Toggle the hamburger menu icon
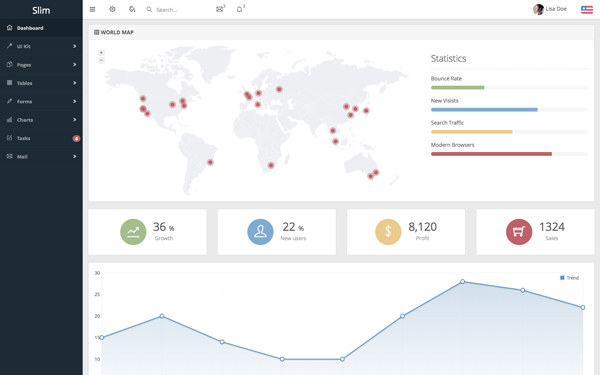 [x=93, y=9]
